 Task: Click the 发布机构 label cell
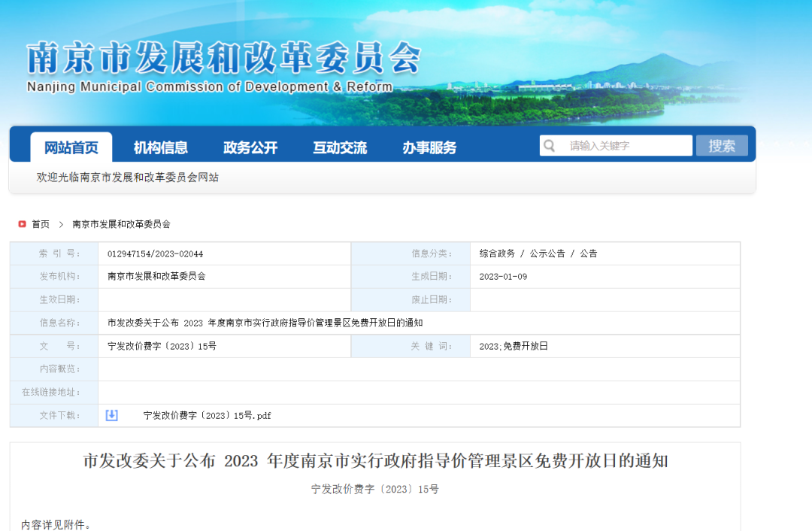tap(54, 277)
